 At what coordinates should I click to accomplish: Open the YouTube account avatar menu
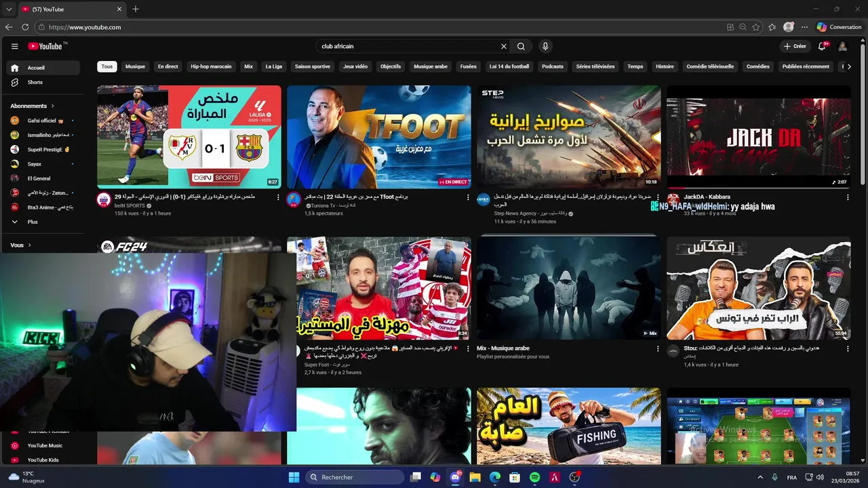842,46
